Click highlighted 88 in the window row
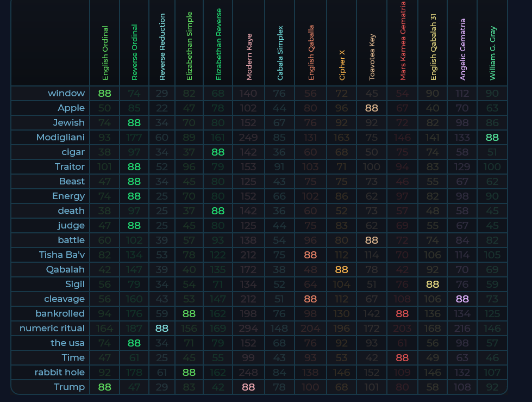This screenshot has height=402, width=532. [104, 93]
